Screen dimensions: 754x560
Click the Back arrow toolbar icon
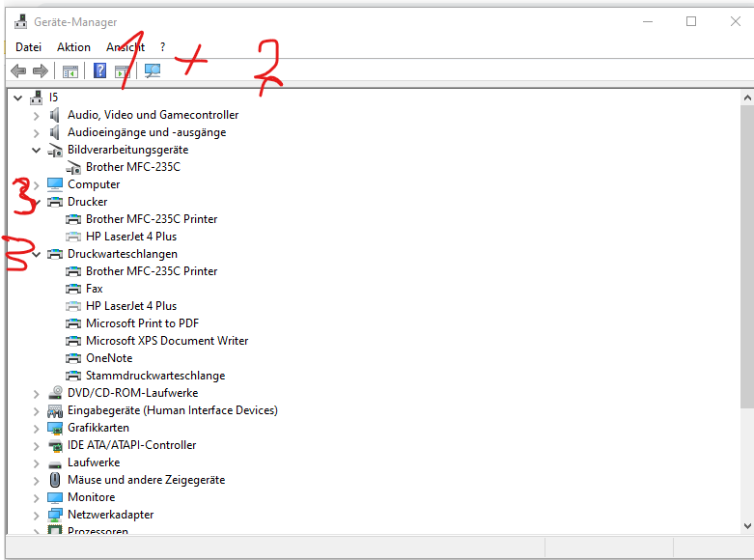tap(18, 71)
